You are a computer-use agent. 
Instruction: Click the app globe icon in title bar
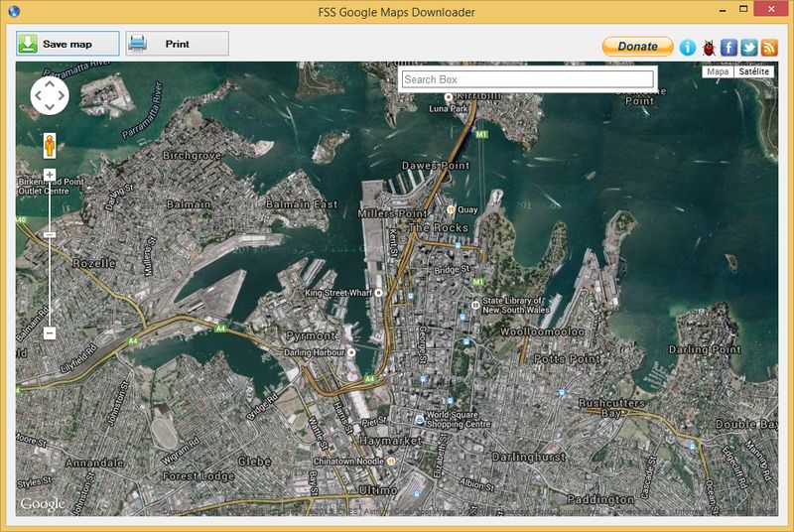[14, 11]
